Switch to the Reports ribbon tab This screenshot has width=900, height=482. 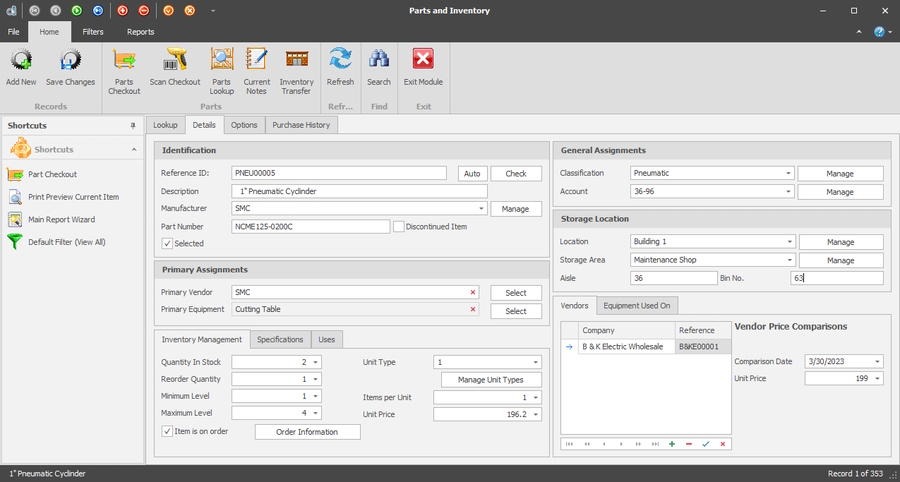click(141, 32)
